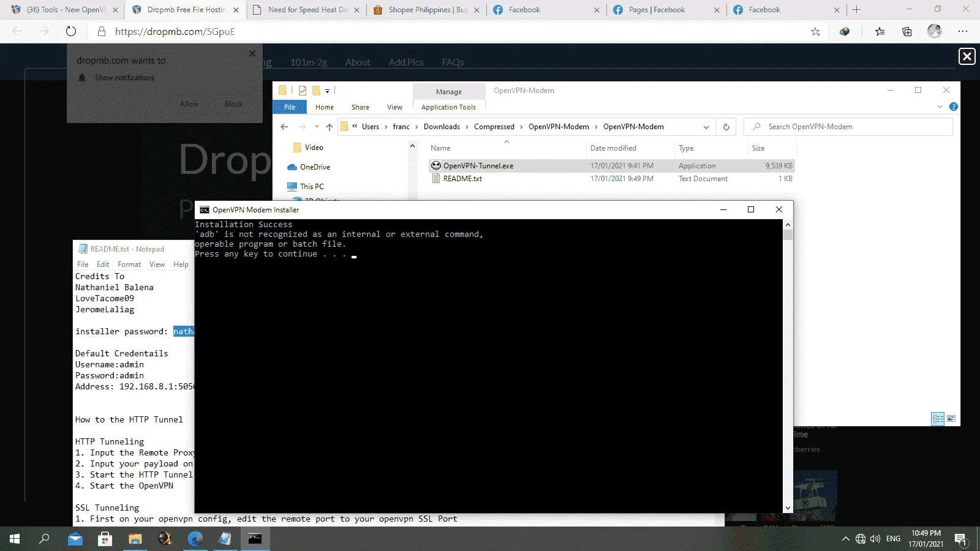Viewport: 980px width, 551px height.
Task: Open the Action Center notifications
Action: [x=960, y=539]
